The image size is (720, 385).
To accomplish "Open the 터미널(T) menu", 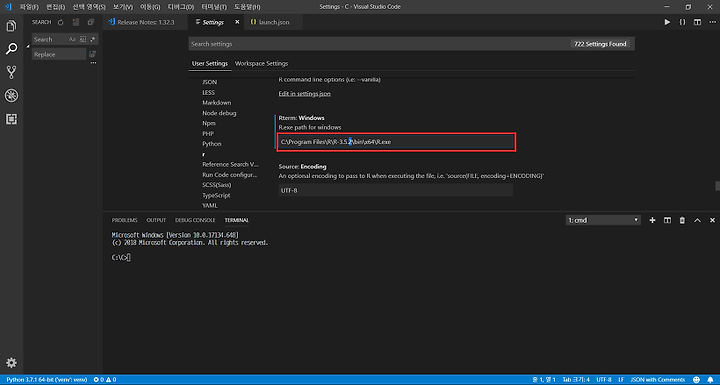I will click(214, 7).
